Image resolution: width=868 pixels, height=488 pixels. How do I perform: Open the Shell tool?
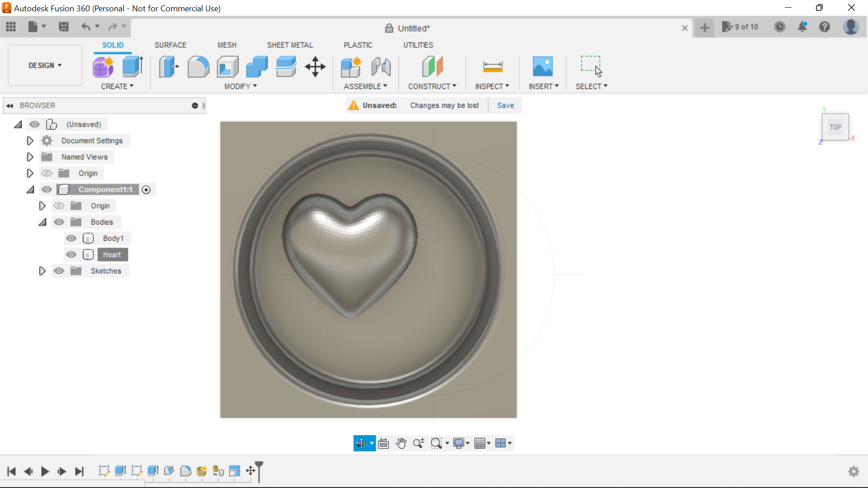(x=227, y=66)
